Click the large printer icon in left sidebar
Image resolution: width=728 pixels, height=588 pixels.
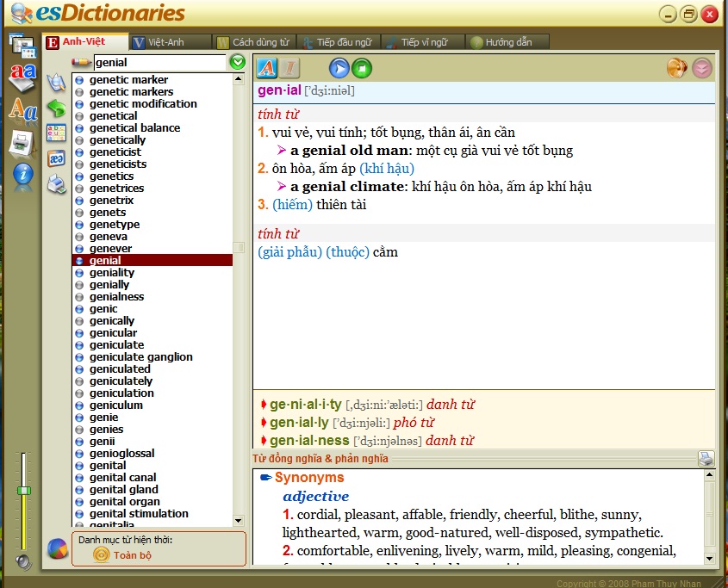pyautogui.click(x=22, y=142)
